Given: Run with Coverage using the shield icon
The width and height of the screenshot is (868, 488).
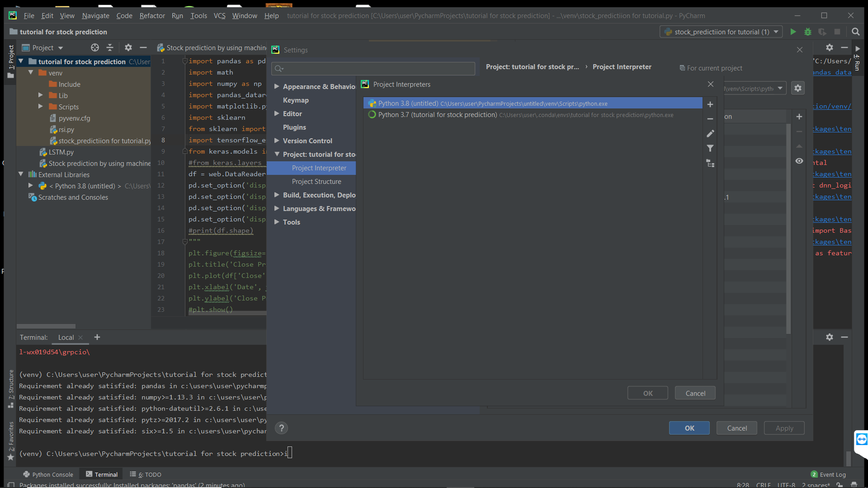Looking at the screenshot, I should 823,32.
